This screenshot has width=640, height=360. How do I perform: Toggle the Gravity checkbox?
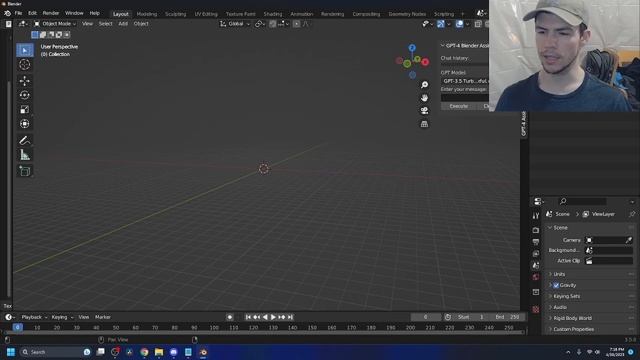[x=556, y=285]
